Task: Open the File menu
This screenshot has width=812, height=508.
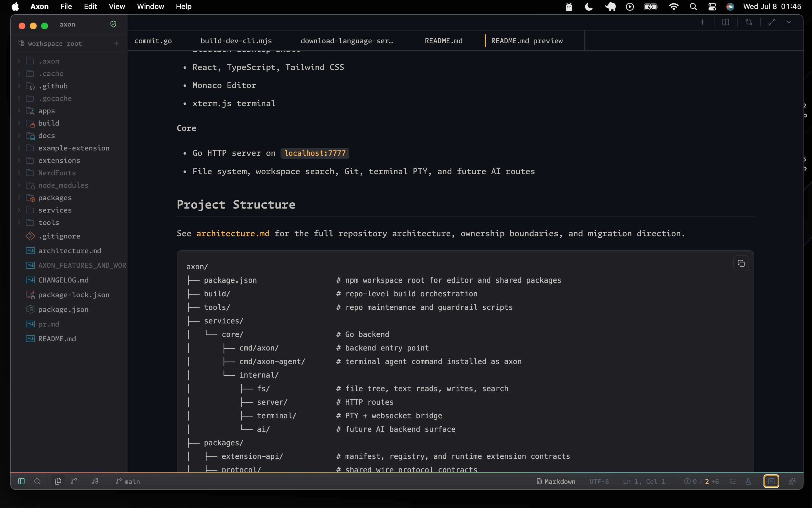Action: (66, 6)
